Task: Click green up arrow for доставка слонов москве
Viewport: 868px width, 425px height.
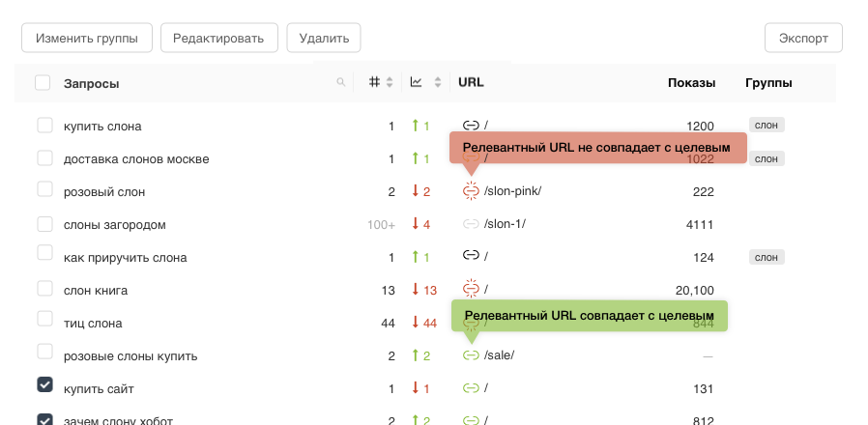Action: (416, 158)
